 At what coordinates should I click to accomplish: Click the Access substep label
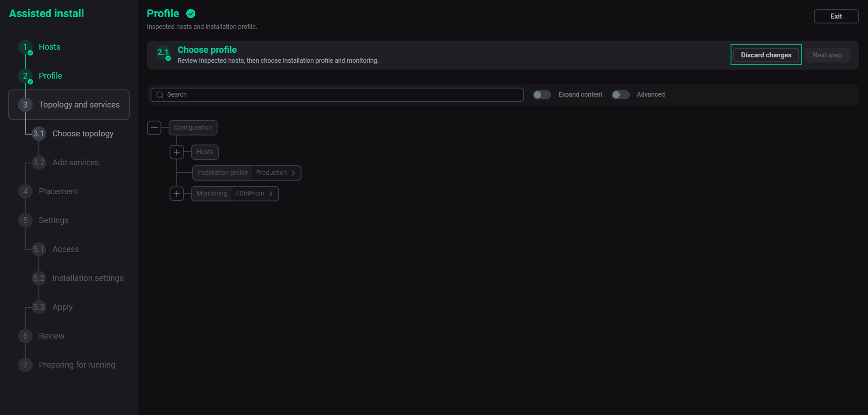click(x=66, y=249)
